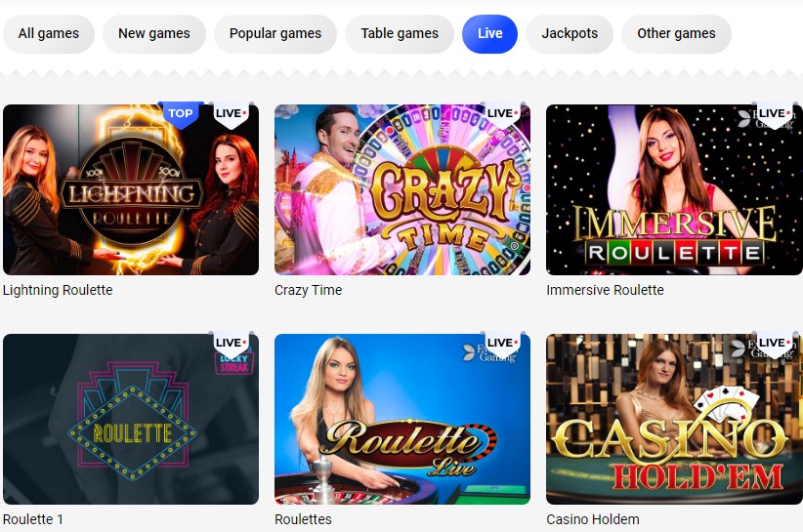
Task: Open the Lightning Roulette game thumbnail
Action: 131,189
